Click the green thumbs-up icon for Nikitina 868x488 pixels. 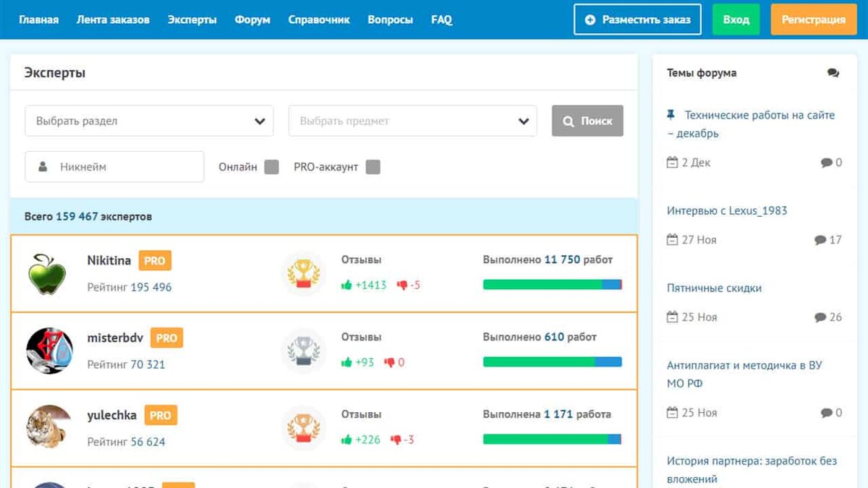click(x=346, y=285)
